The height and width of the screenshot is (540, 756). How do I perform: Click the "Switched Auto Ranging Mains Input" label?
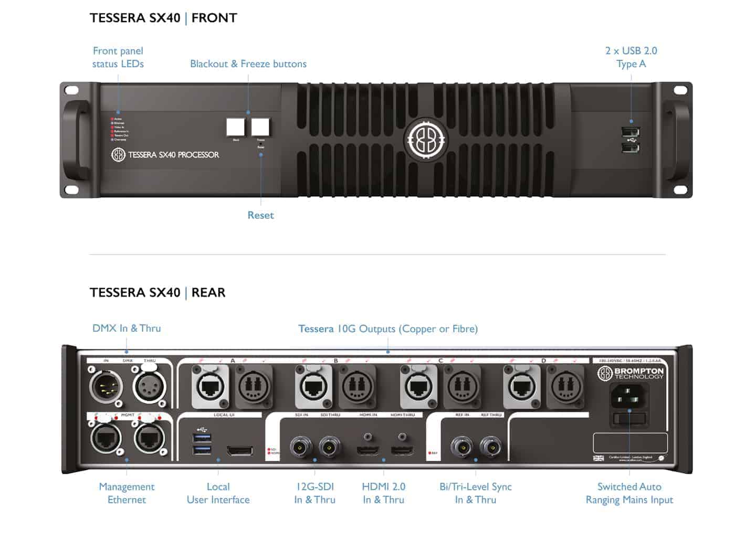(629, 493)
